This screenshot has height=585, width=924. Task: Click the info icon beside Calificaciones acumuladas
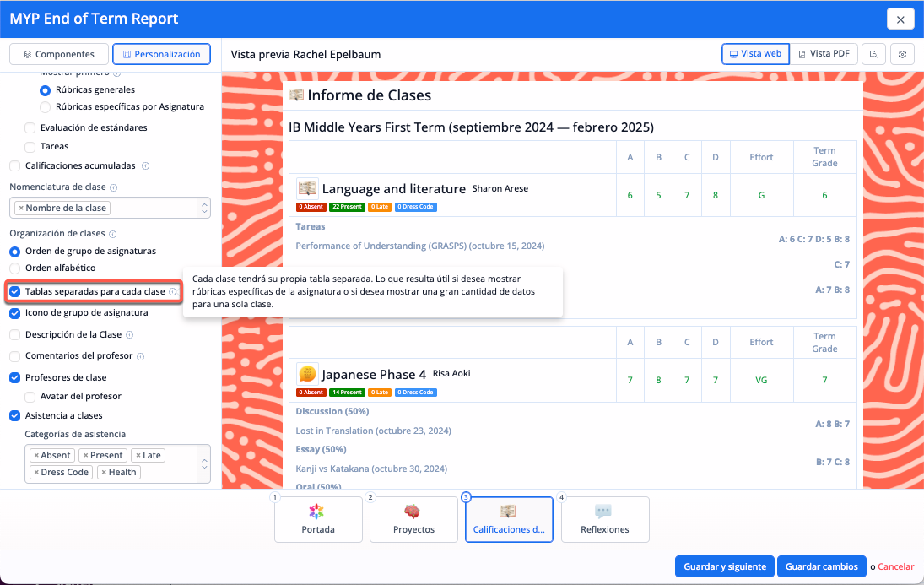[145, 166]
